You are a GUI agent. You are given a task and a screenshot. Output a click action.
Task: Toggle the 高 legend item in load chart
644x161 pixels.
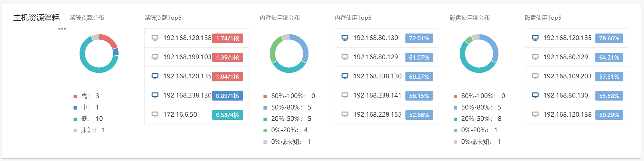click(86, 96)
